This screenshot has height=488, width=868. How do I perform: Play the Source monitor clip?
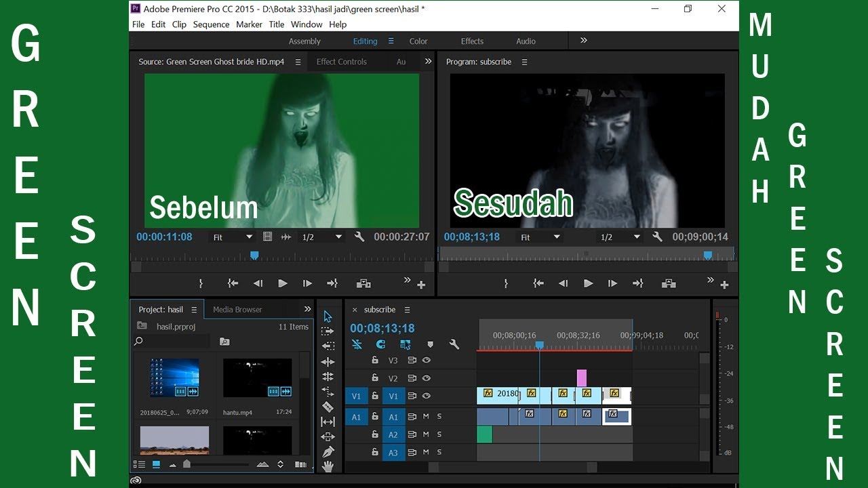[x=283, y=283]
